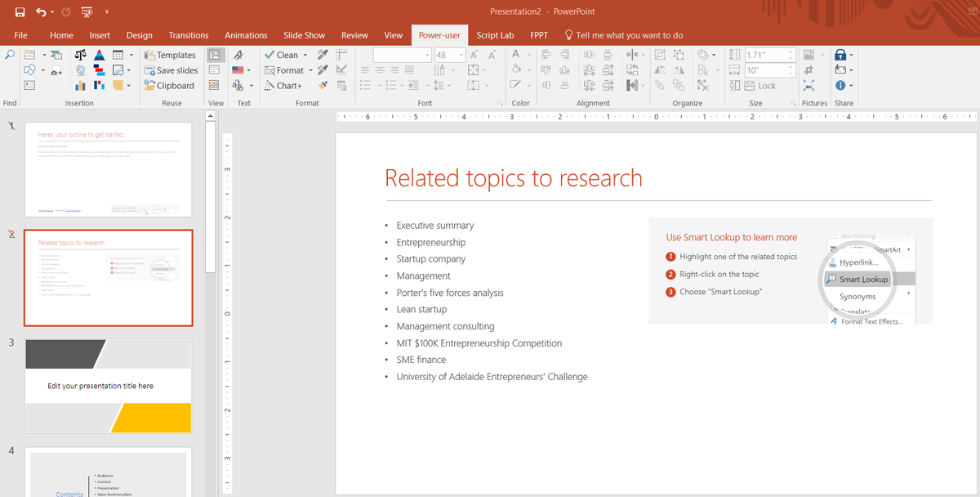Image resolution: width=980 pixels, height=497 pixels.
Task: Click the Find magnifier icon
Action: coord(10,55)
